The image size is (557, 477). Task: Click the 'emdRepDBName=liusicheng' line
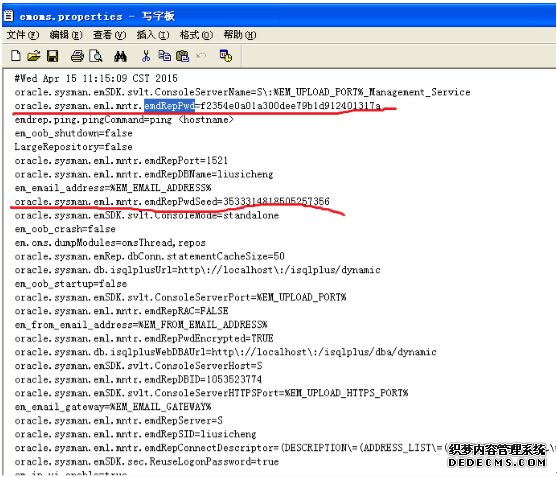[144, 174]
